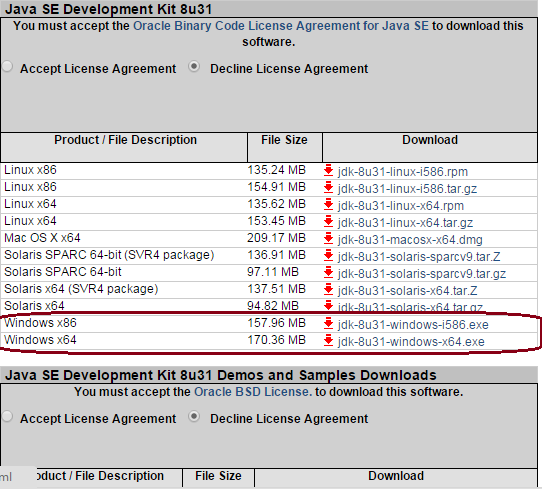Click download arrow icon for jdk-8u31-windows-i586.exe
The height and width of the screenshot is (489, 542).
(x=328, y=323)
